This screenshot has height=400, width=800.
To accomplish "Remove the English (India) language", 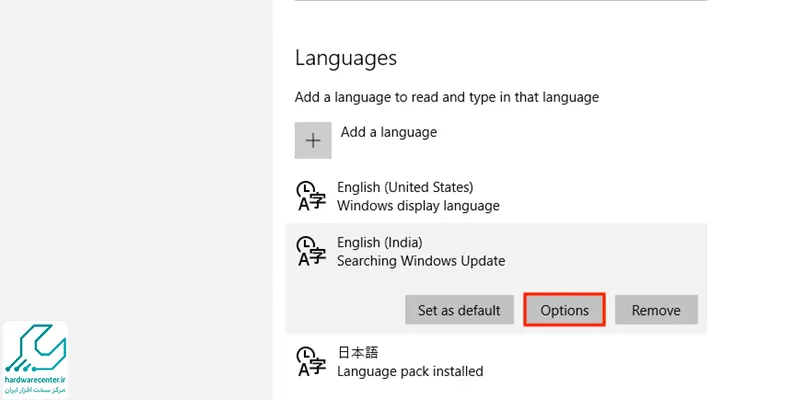I will 656,310.
